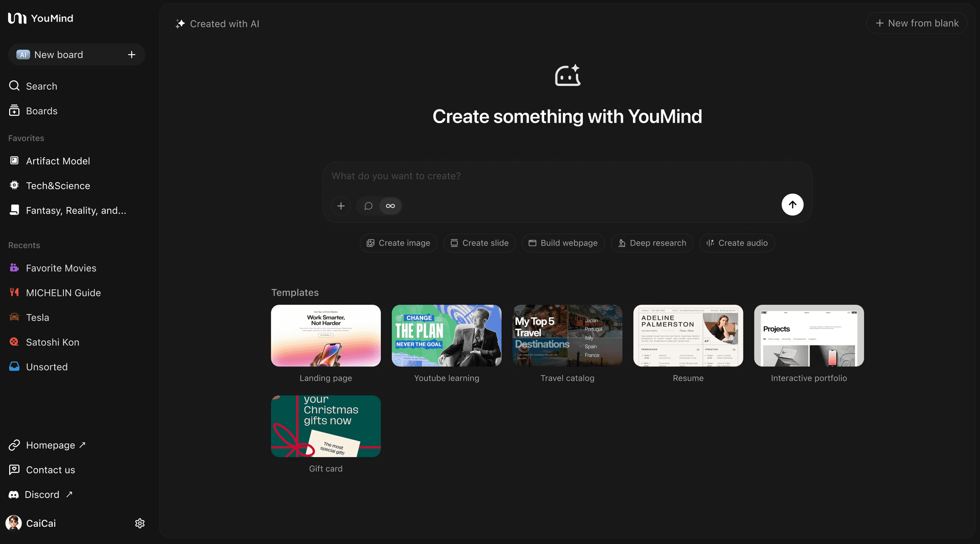980x544 pixels.
Task: Click the plus icon on New board
Action: [132, 55]
